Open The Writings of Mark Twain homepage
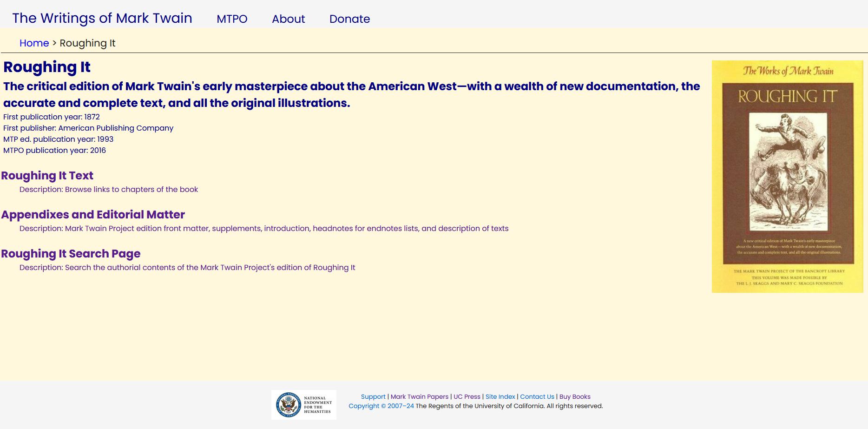This screenshot has height=429, width=868. click(102, 18)
